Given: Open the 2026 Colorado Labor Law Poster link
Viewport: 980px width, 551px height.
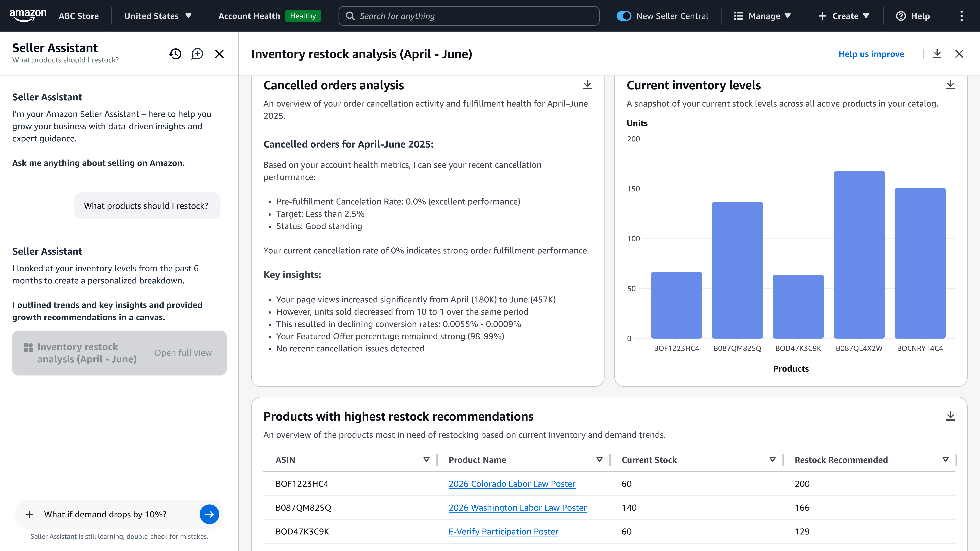Looking at the screenshot, I should tap(512, 484).
